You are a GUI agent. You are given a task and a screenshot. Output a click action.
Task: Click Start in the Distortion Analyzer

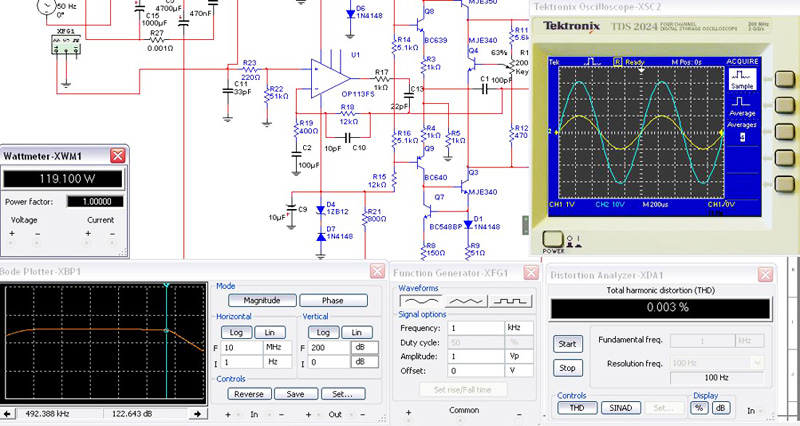(567, 344)
